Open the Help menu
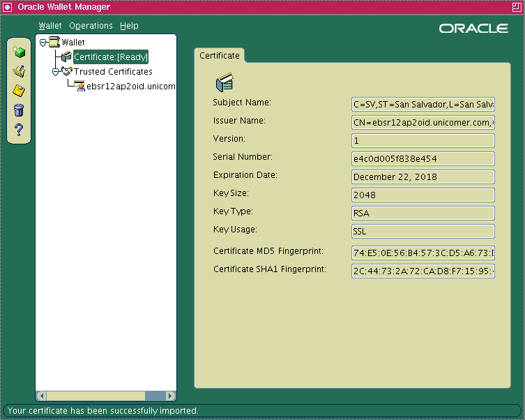525x420 pixels. click(129, 26)
